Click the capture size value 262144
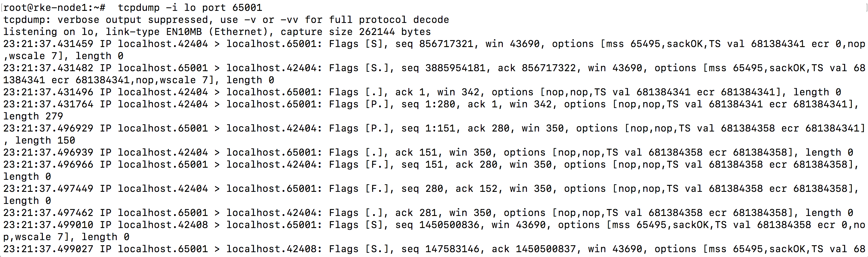The image size is (868, 257). pos(377,32)
